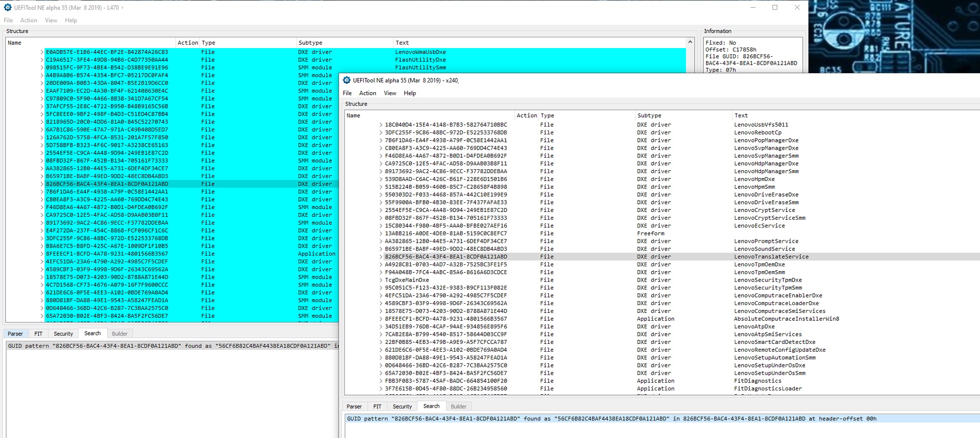Screen dimensions: 980x438
Task: Open the Security tab in the x240 window
Action: tap(402, 407)
